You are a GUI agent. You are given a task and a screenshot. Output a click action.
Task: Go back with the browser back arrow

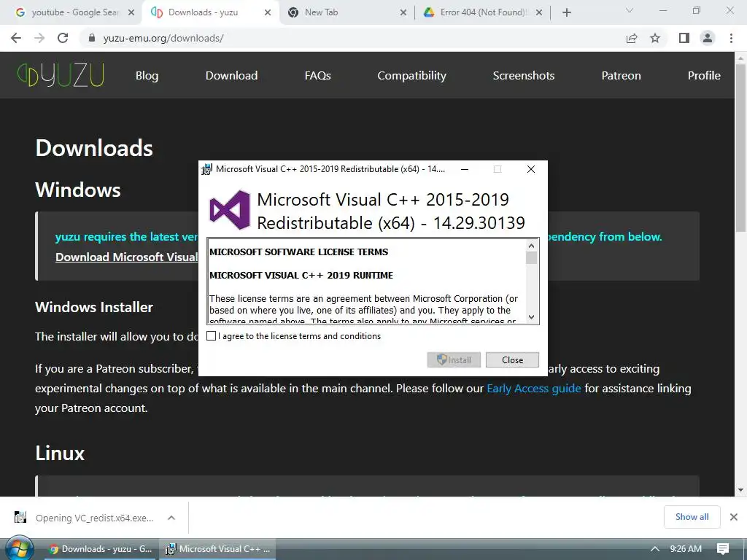pyautogui.click(x=16, y=38)
